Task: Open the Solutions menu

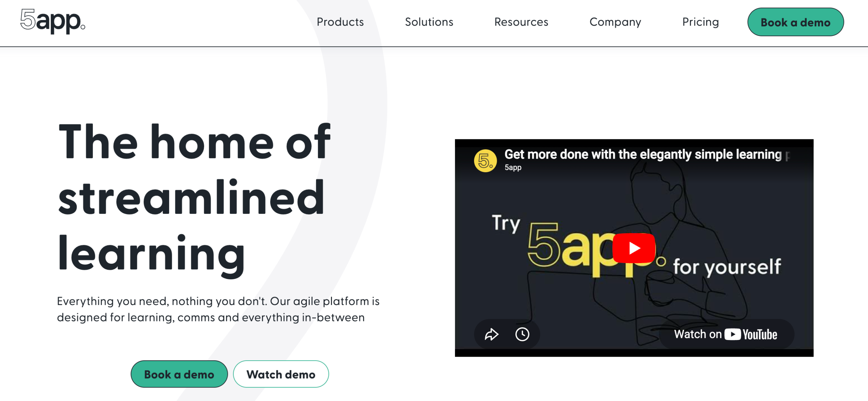Action: click(429, 22)
